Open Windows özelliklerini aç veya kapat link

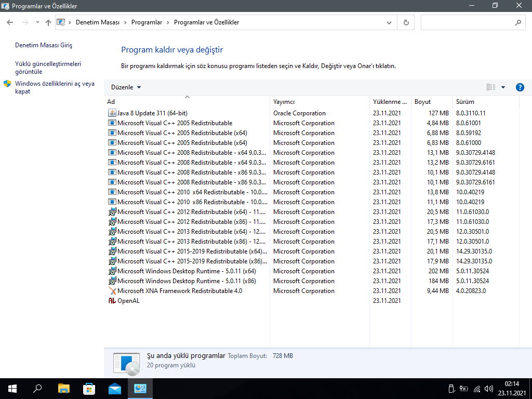55,87
